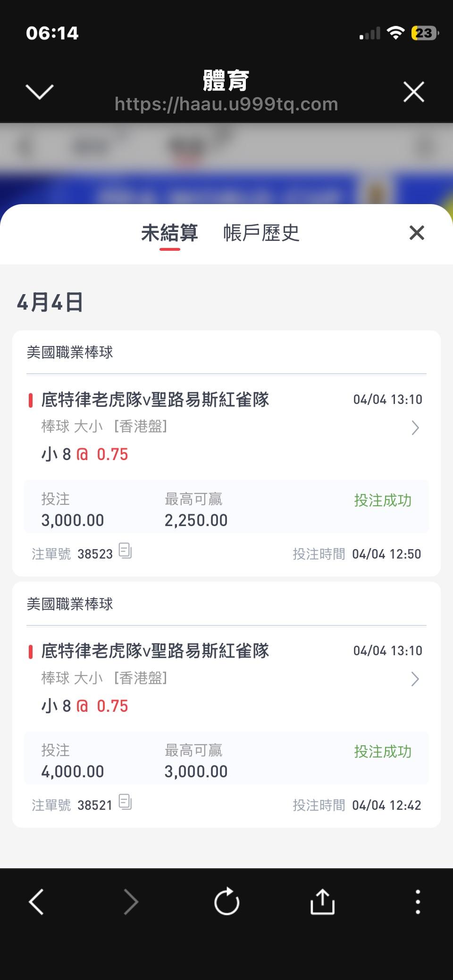Viewport: 453px width, 980px height.
Task: Go back with the browser back arrow
Action: point(37,902)
